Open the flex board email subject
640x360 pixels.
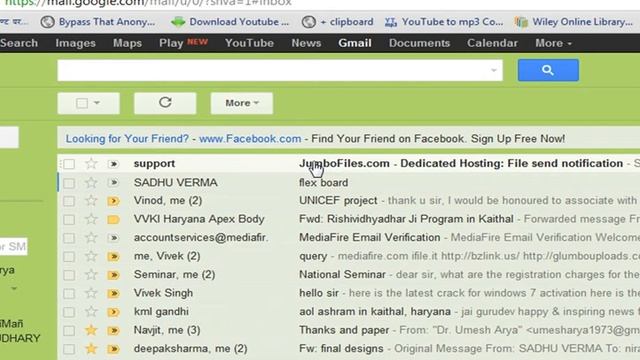tap(323, 182)
